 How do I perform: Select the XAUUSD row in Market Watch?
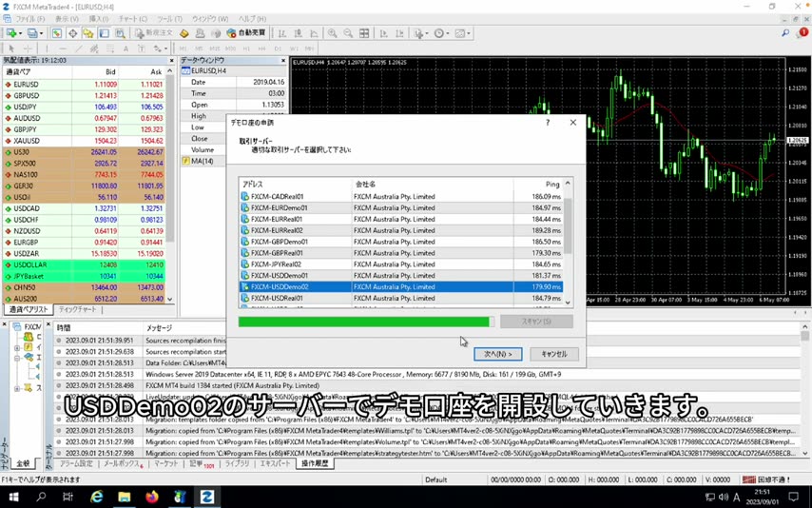click(84, 141)
